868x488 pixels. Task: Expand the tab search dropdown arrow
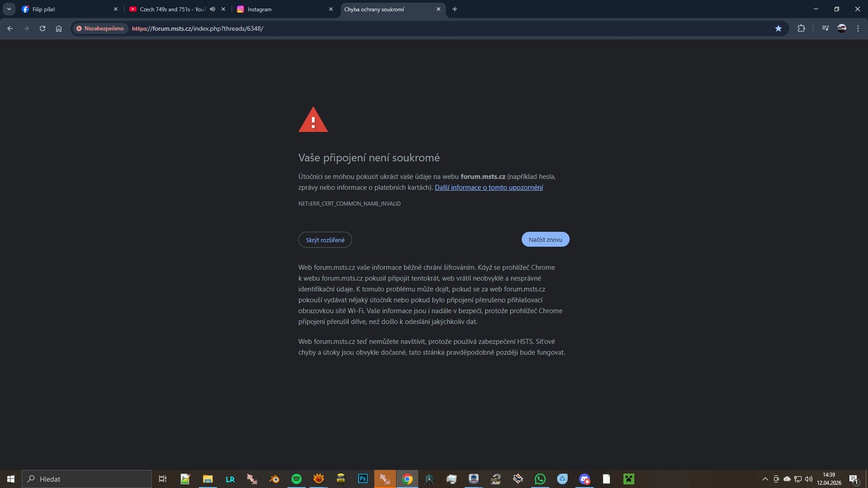point(9,9)
